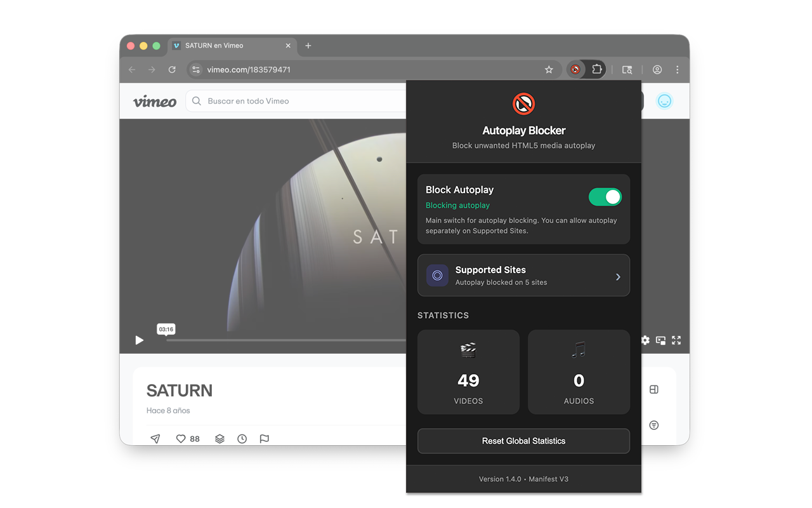This screenshot has width=812, height=508.
Task: Like the SATURN video with heart icon
Action: pyautogui.click(x=181, y=439)
